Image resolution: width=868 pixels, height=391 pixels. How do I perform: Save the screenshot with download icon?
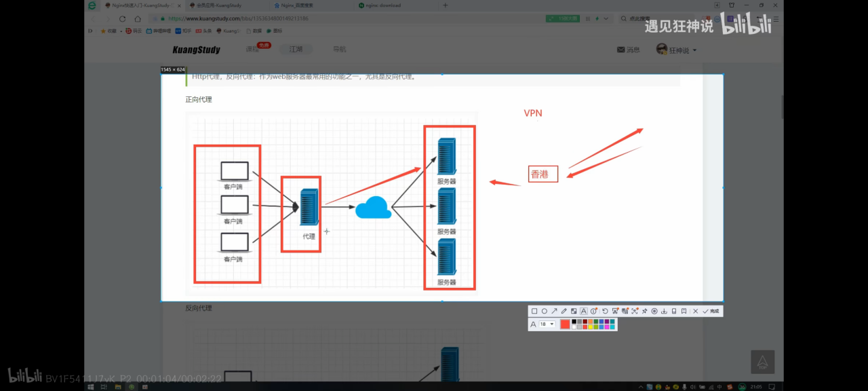tap(665, 311)
